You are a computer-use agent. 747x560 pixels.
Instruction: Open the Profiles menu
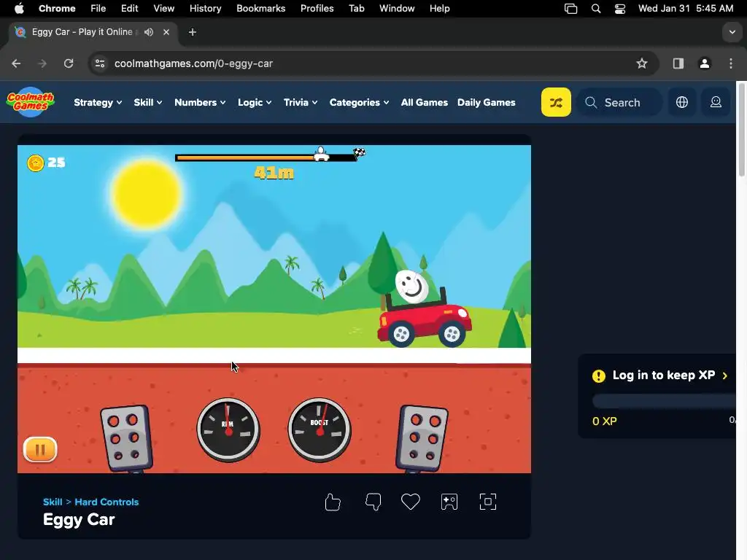click(317, 8)
